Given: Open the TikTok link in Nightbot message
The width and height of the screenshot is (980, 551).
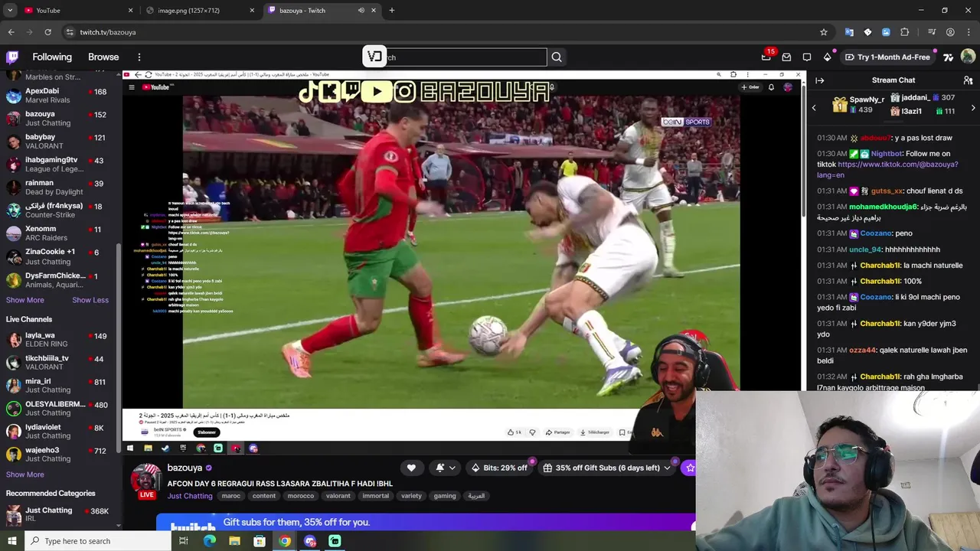Looking at the screenshot, I should tap(887, 170).
